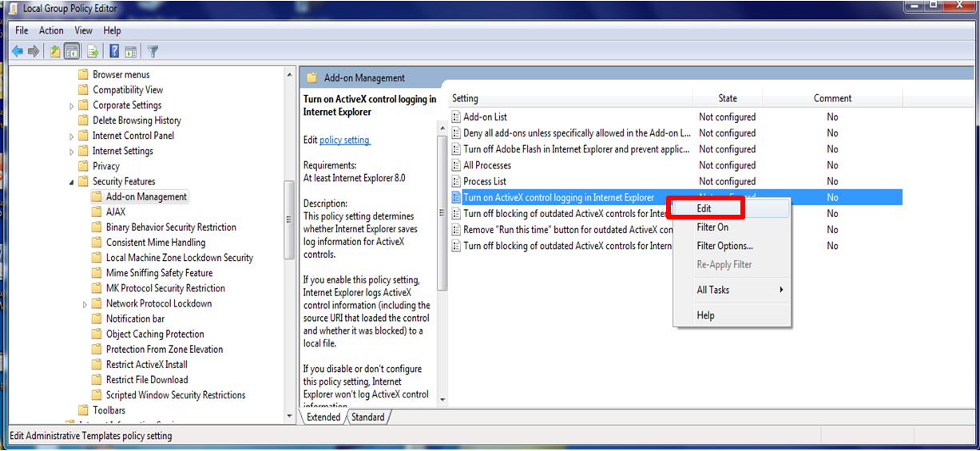The width and height of the screenshot is (980, 451).
Task: Select Binary Behavior Security Restriction folder
Action: [171, 227]
